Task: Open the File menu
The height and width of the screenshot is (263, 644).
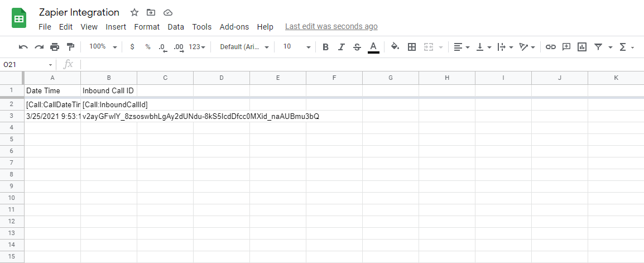Action: [45, 27]
